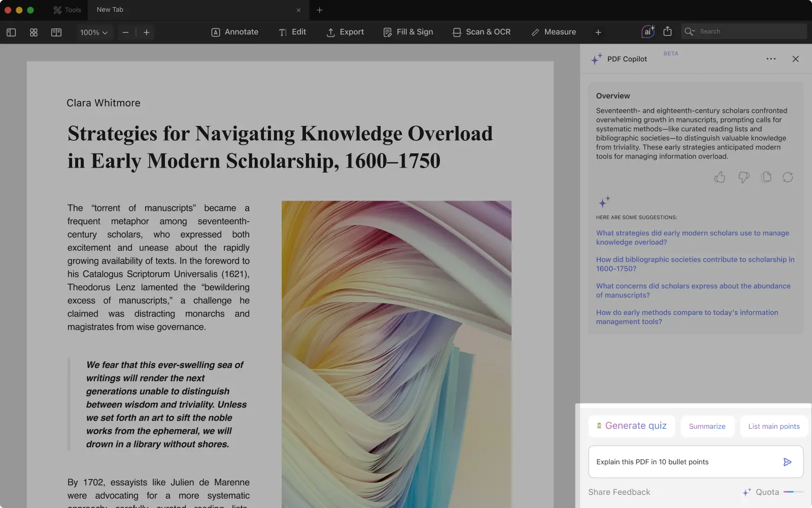The image size is (812, 508).
Task: Zoom in with the plus button
Action: (147, 33)
